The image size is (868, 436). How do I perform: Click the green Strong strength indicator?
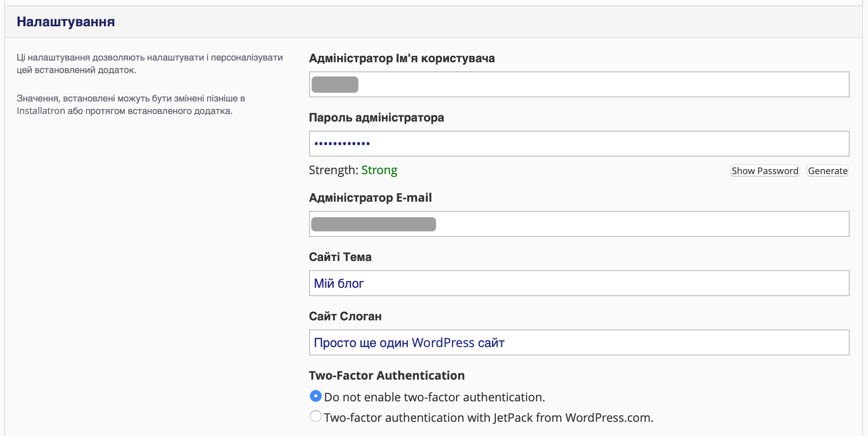click(x=379, y=170)
